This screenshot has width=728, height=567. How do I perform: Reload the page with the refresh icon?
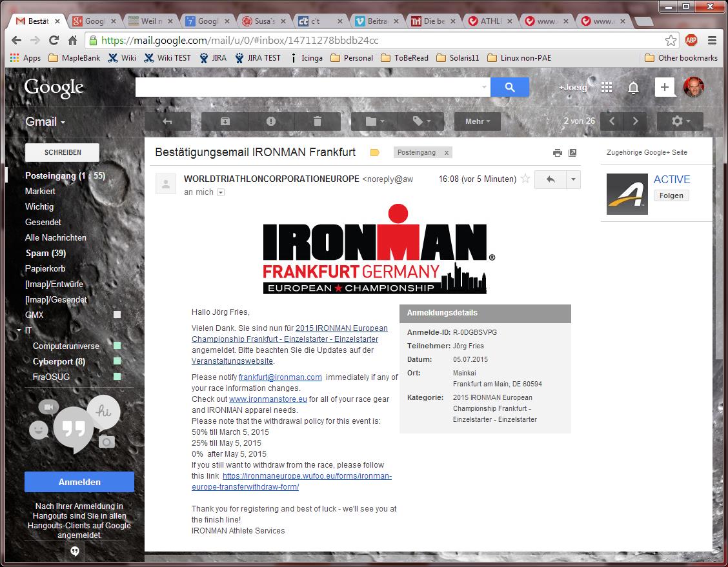[54, 41]
